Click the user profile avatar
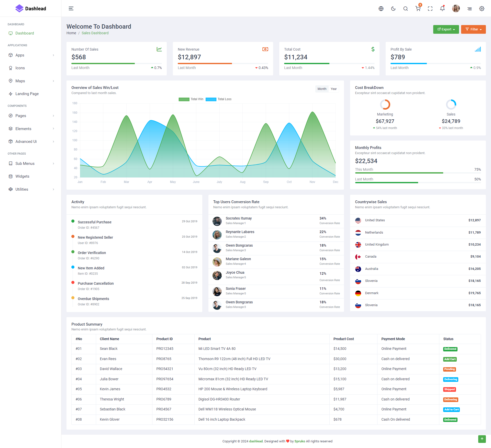Image resolution: width=491 pixels, height=448 pixels. click(456, 8)
